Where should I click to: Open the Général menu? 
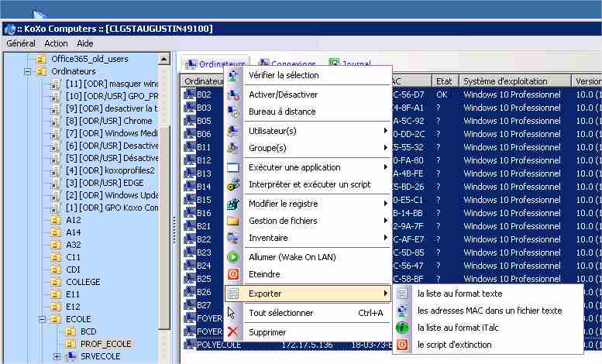click(x=21, y=44)
